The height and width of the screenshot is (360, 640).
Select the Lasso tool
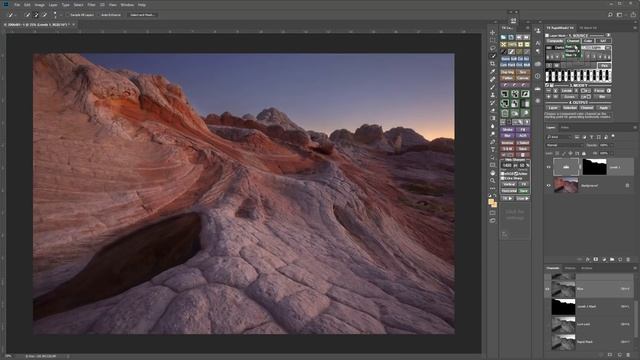(x=493, y=48)
